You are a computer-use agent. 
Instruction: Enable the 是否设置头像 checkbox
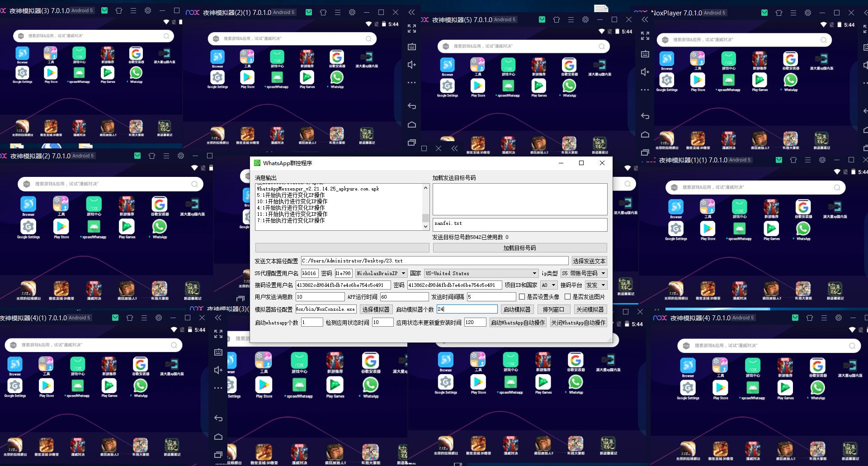click(x=522, y=297)
